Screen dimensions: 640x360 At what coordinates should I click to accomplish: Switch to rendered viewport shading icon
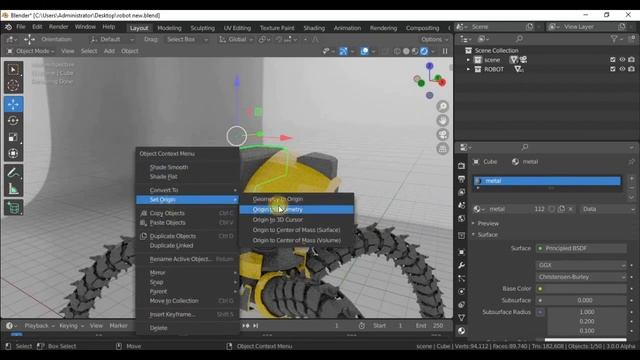(424, 51)
